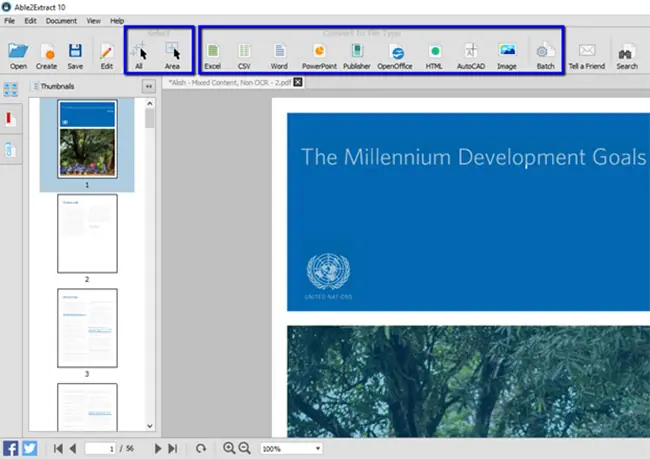Click the page number input field
650x459 pixels.
click(100, 448)
